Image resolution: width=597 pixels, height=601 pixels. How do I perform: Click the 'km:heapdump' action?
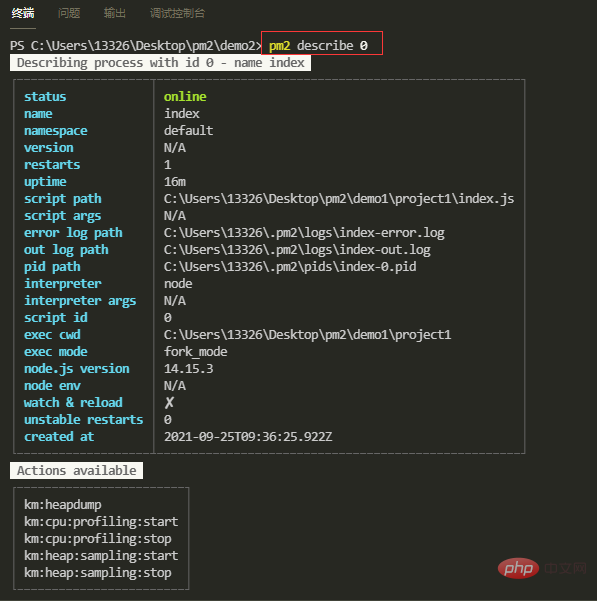pyautogui.click(x=63, y=505)
